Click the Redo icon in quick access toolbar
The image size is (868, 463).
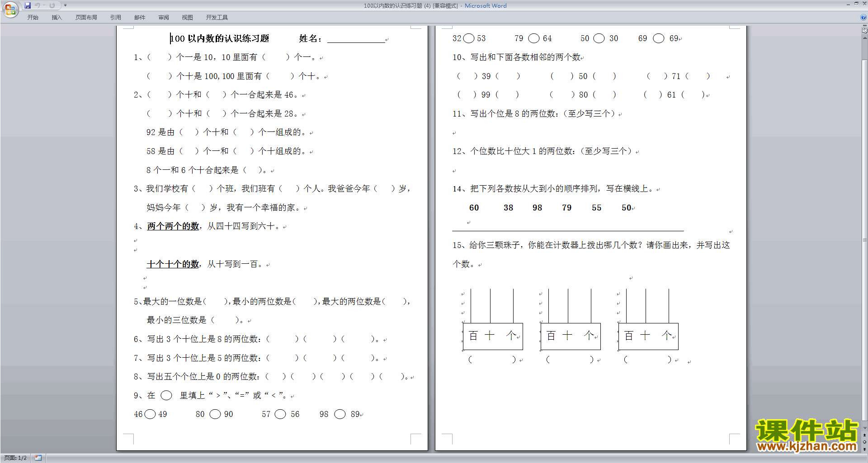point(52,5)
